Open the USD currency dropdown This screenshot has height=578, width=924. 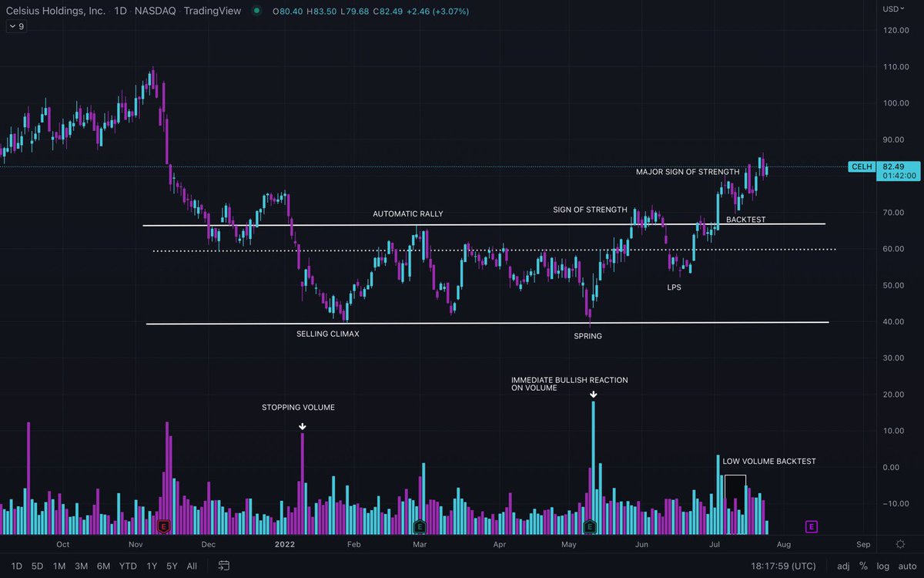893,9
